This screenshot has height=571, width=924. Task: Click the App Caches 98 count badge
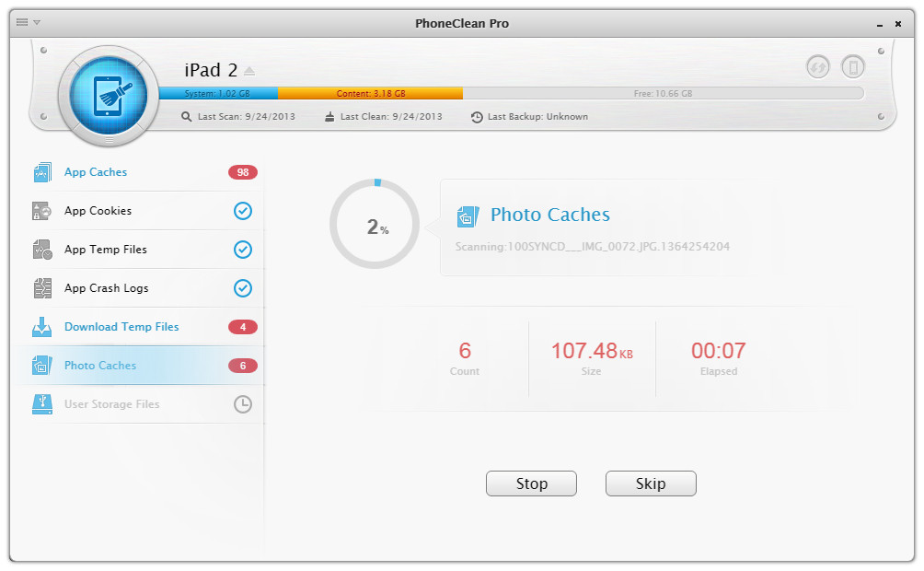coord(243,172)
